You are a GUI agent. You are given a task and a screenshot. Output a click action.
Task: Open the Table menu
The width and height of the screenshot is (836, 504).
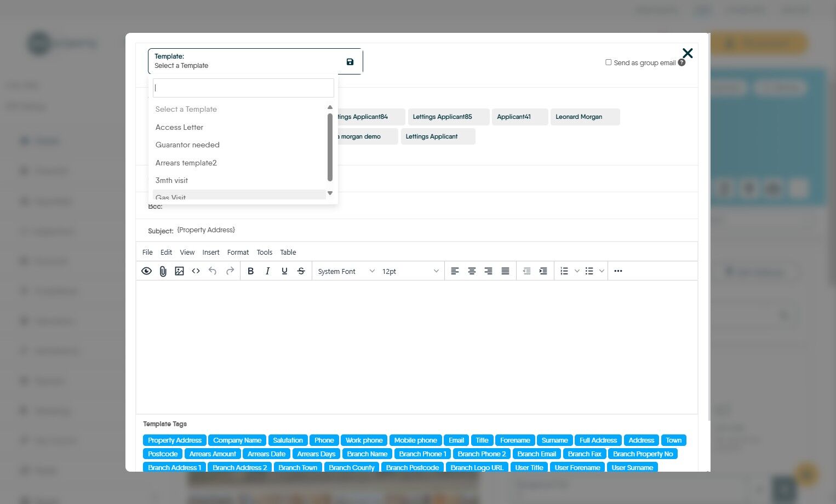[x=288, y=253]
